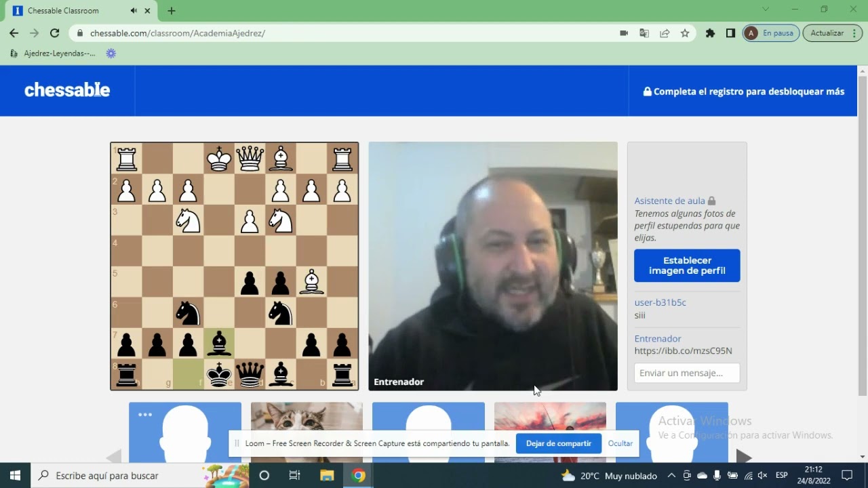Open File Explorer from the taskbar
The height and width of the screenshot is (488, 868).
tap(327, 475)
